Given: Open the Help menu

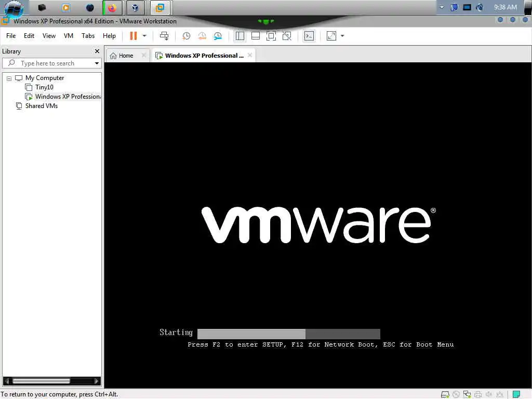Looking at the screenshot, I should 109,36.
